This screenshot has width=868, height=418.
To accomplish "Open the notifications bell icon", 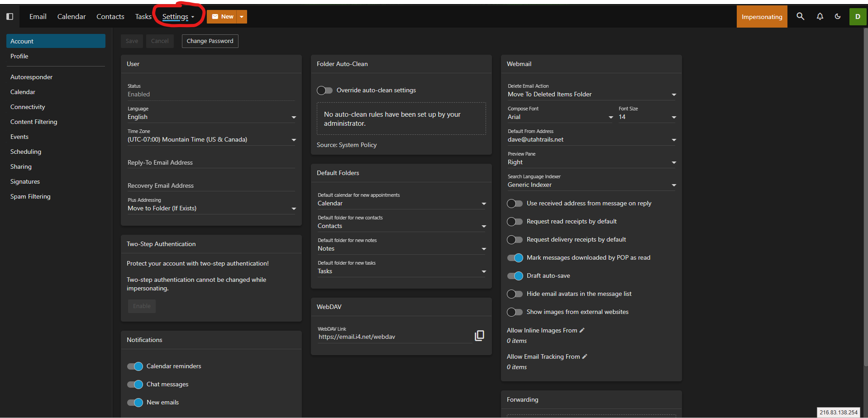I will [820, 17].
